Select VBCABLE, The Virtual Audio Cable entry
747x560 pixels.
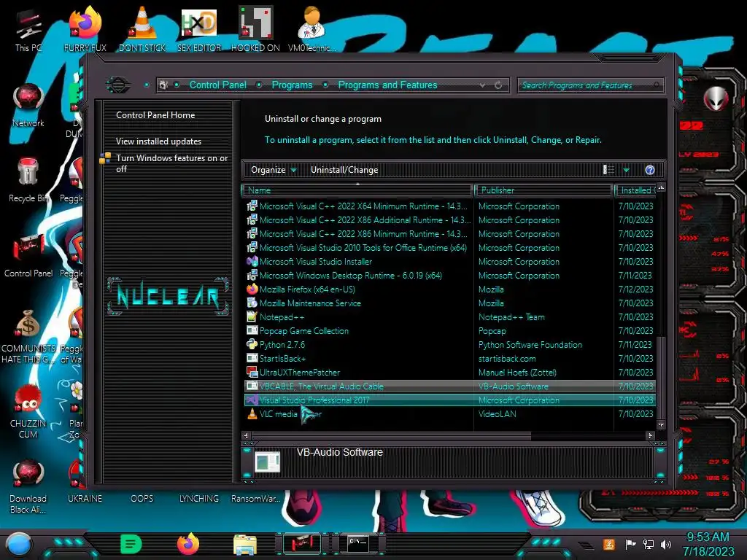(x=449, y=386)
